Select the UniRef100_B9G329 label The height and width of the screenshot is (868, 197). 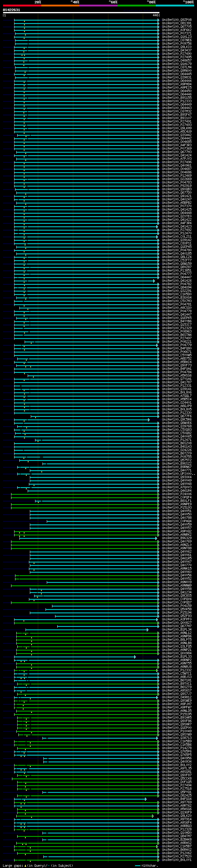coord(176,538)
